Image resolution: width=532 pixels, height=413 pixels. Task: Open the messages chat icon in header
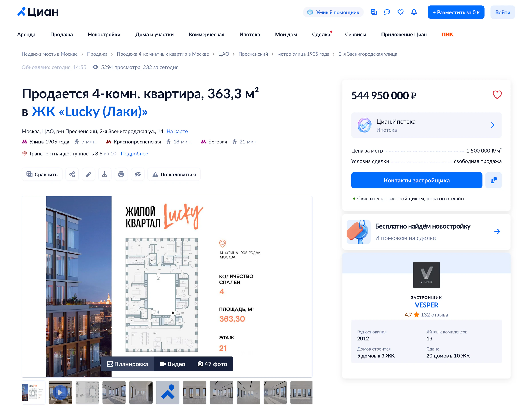point(387,12)
